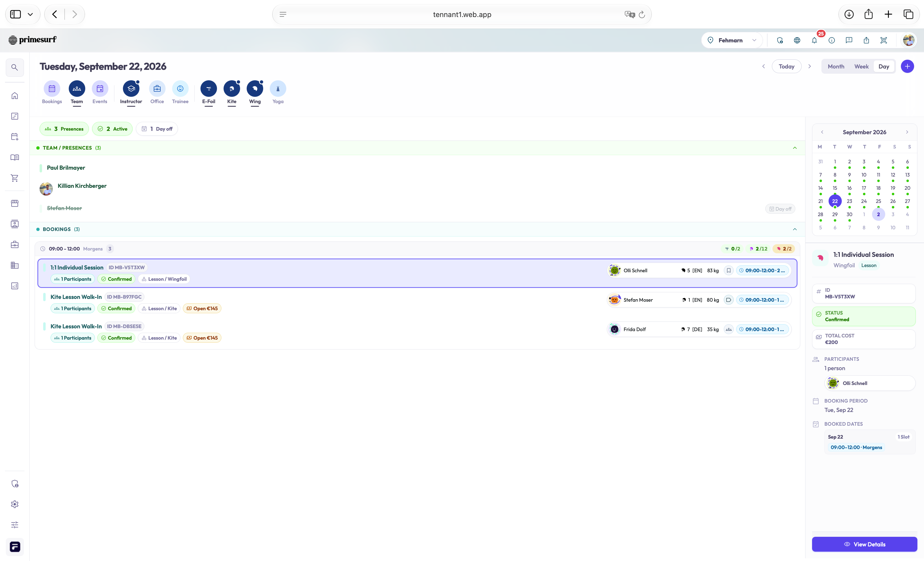Open the feedback message icon in header
This screenshot has height=561, width=924.
tap(849, 40)
